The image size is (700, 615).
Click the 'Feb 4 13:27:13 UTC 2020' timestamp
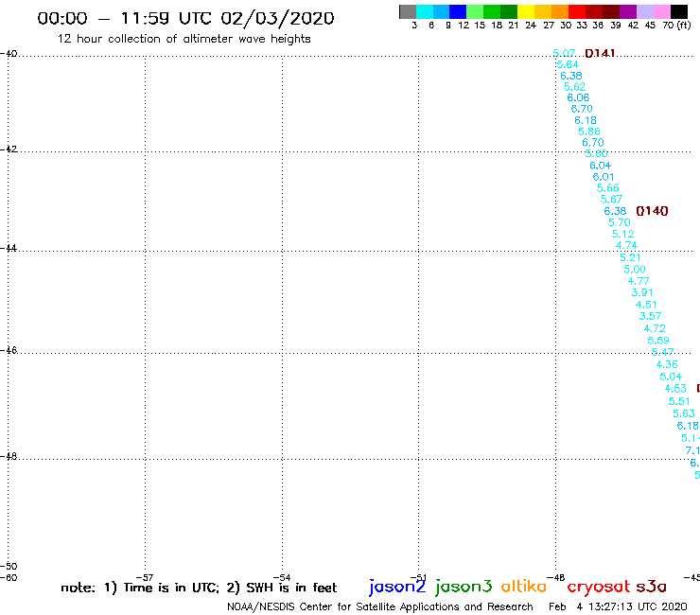[618, 607]
